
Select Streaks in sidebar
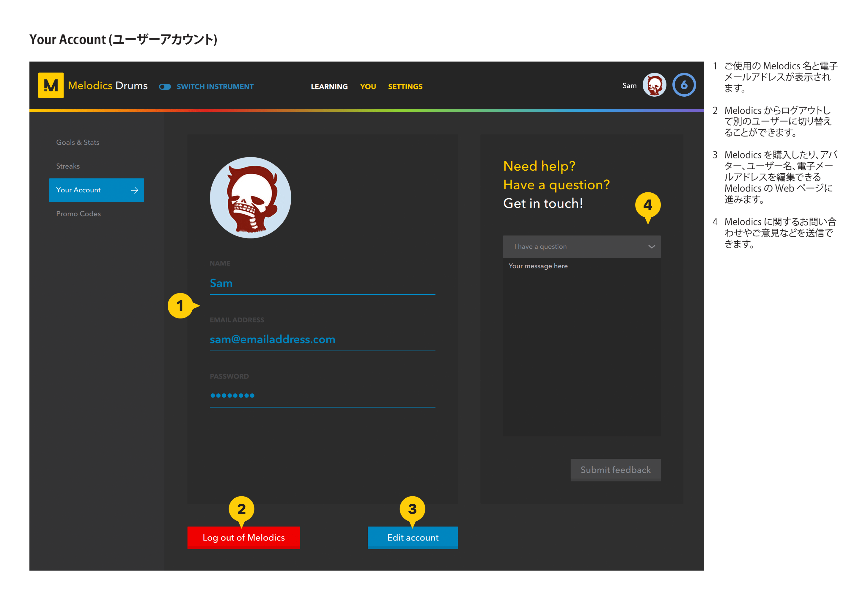coord(68,166)
